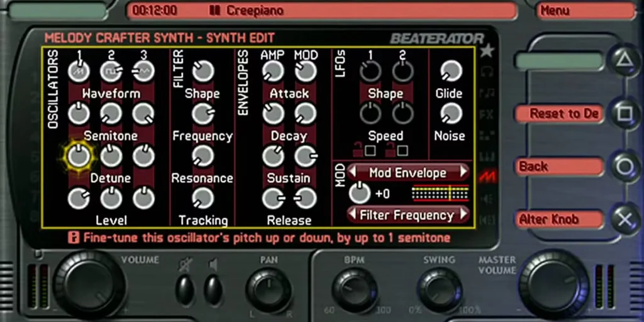Click right arrow of Mod Envelope selector
644x322 pixels.
(464, 172)
